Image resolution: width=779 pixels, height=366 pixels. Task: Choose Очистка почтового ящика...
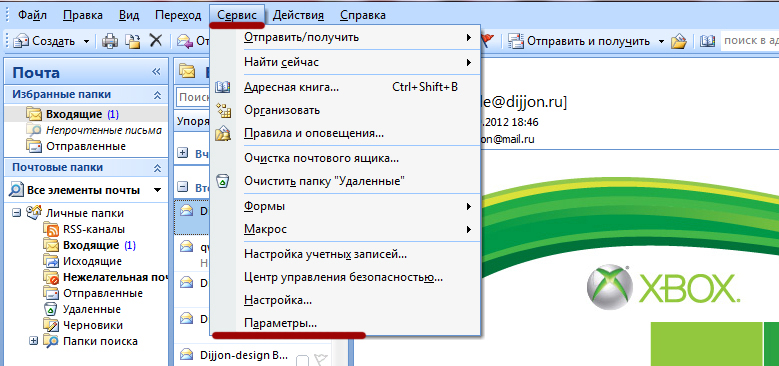pos(345,158)
